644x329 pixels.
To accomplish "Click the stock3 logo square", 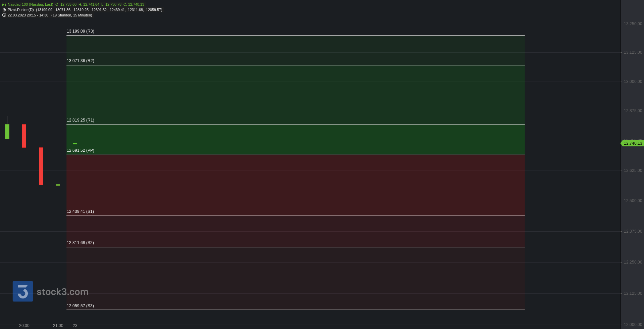I will [23, 291].
